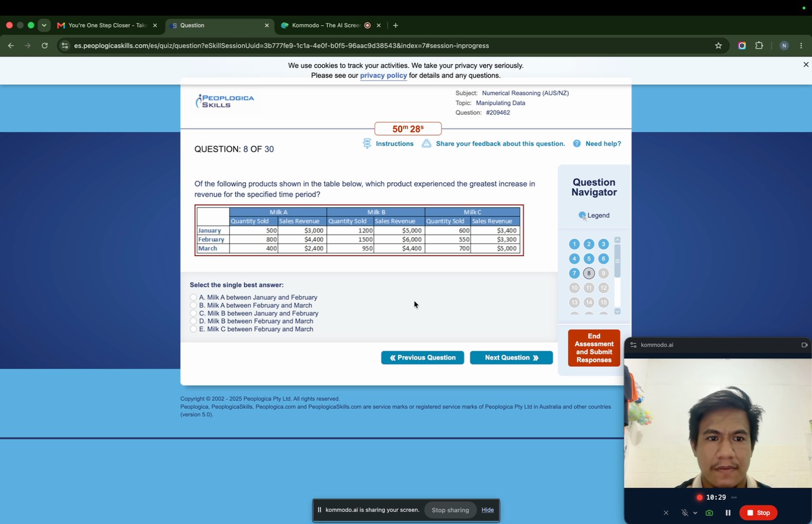Select answer A. Milk A between January and February
The height and width of the screenshot is (524, 812).
click(x=193, y=298)
